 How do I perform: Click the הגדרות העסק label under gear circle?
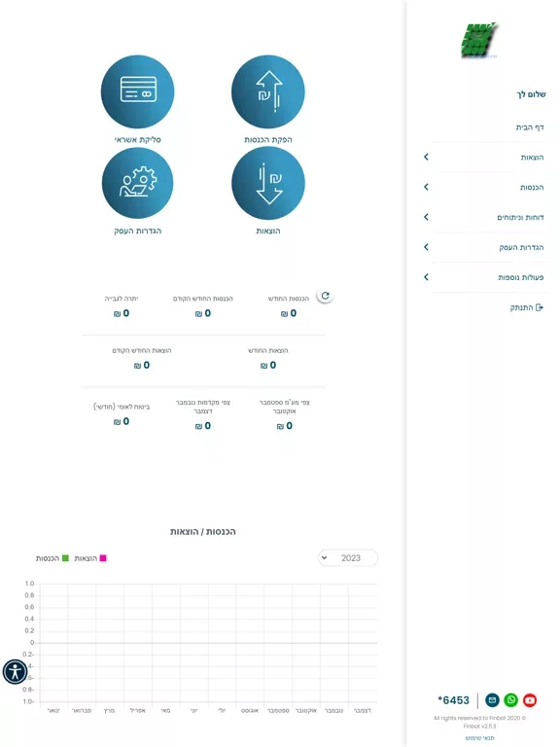click(x=138, y=231)
